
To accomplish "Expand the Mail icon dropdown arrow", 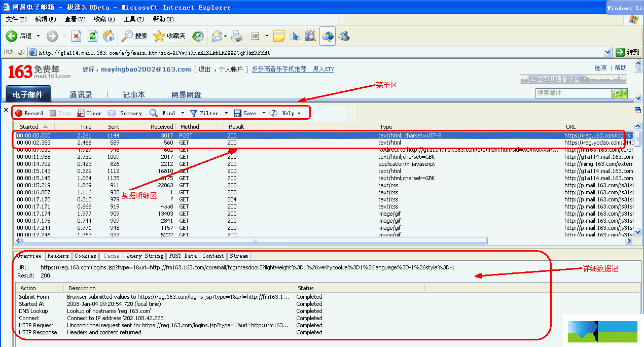I will click(x=226, y=36).
